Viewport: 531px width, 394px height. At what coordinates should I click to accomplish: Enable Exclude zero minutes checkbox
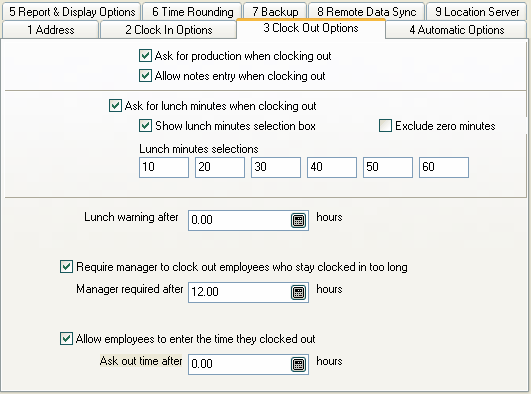(x=385, y=125)
